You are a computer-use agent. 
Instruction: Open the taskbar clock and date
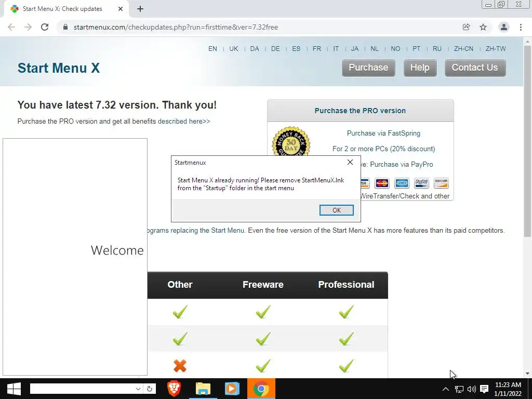508,389
